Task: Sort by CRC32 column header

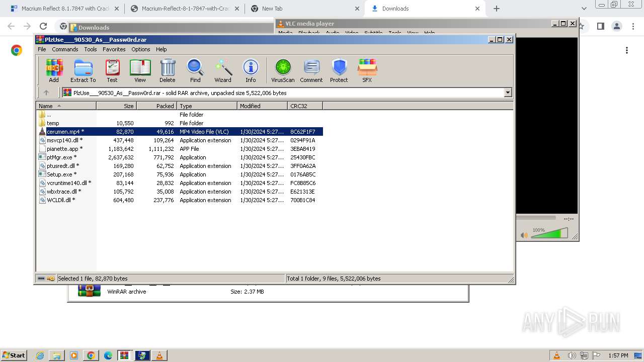Action: 305,106
